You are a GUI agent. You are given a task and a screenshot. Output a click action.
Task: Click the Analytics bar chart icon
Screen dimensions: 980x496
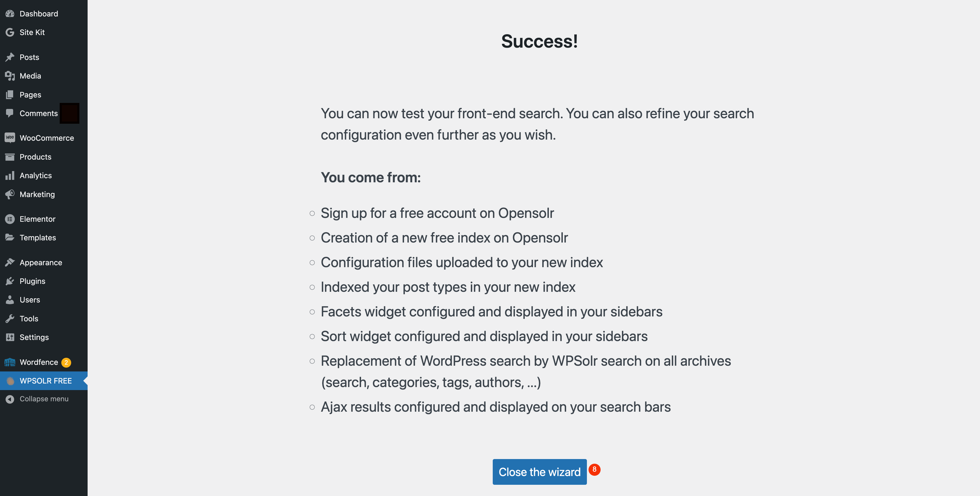(x=10, y=175)
